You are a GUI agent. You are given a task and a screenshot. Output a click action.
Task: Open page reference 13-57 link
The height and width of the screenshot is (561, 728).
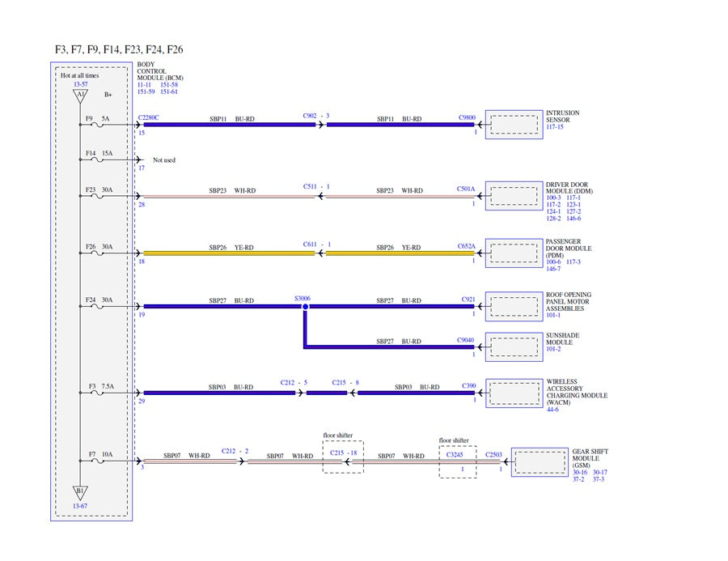(80, 84)
